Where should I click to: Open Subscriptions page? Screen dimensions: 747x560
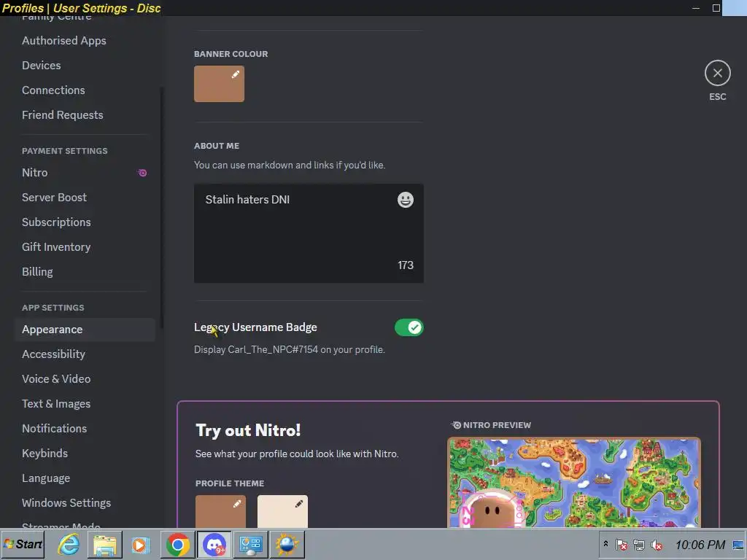(56, 222)
